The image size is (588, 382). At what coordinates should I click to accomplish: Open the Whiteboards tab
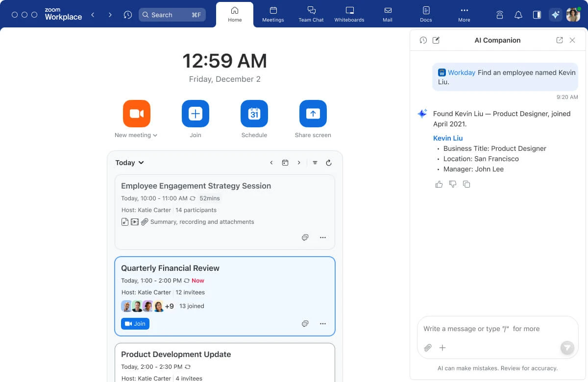click(x=349, y=15)
